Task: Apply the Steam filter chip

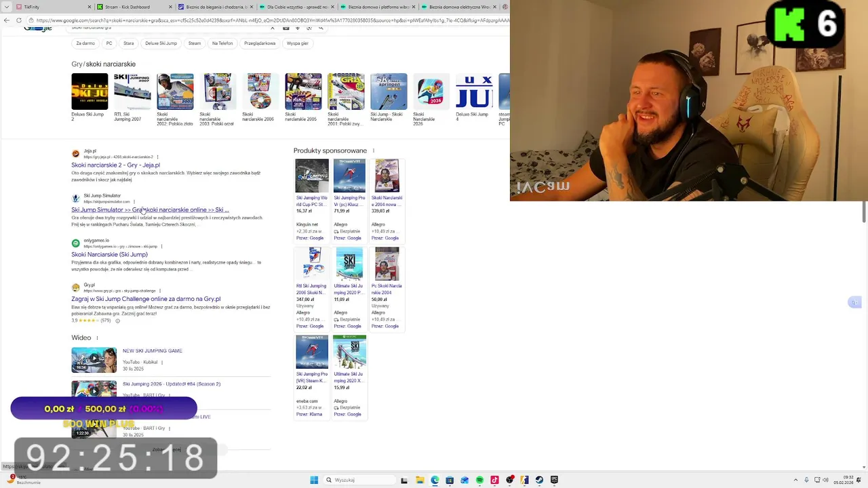Action: (x=195, y=43)
